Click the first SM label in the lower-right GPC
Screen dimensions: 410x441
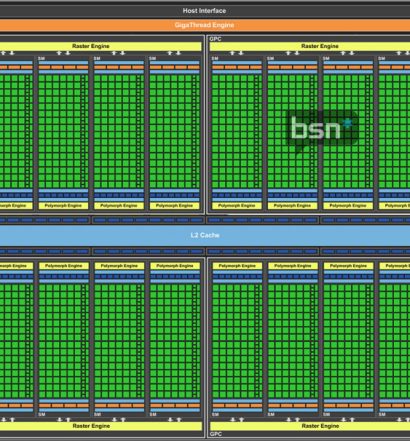pos(215,414)
